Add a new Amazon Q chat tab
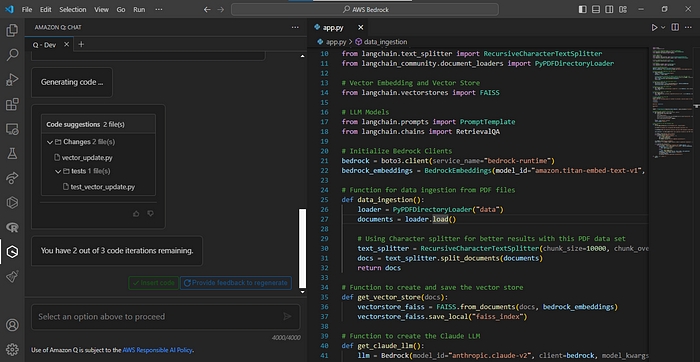Viewport: 700px width, 362px height. pos(81,45)
